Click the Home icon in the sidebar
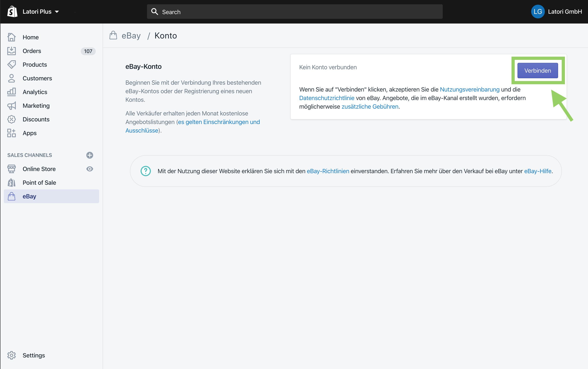 pos(12,37)
